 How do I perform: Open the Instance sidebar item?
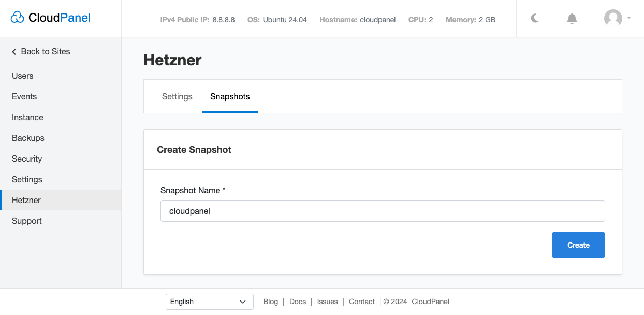28,117
